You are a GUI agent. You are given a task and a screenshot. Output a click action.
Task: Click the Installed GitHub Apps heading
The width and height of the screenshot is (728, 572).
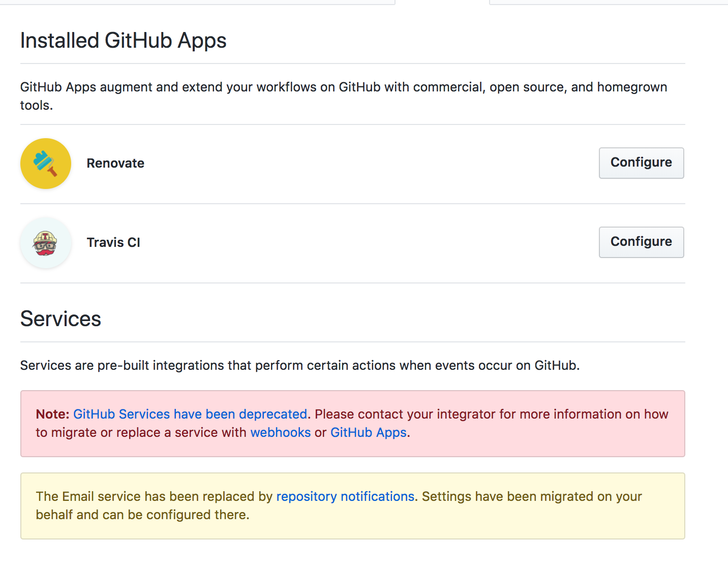[123, 40]
